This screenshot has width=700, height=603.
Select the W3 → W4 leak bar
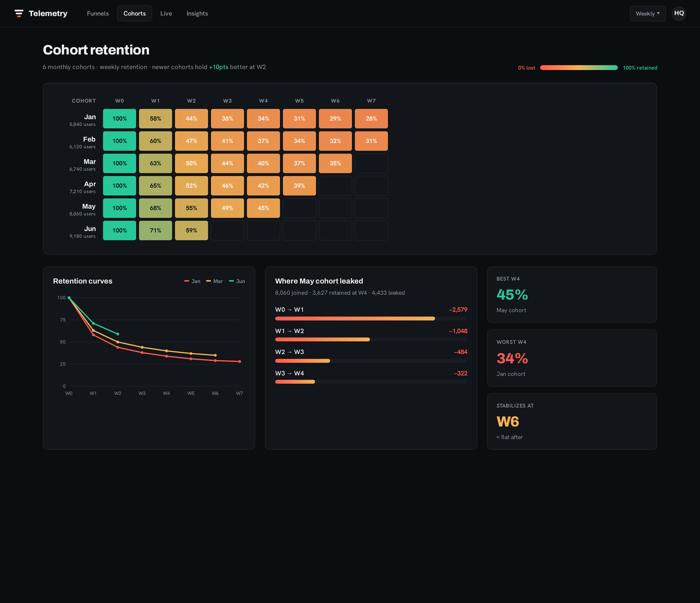point(371,381)
